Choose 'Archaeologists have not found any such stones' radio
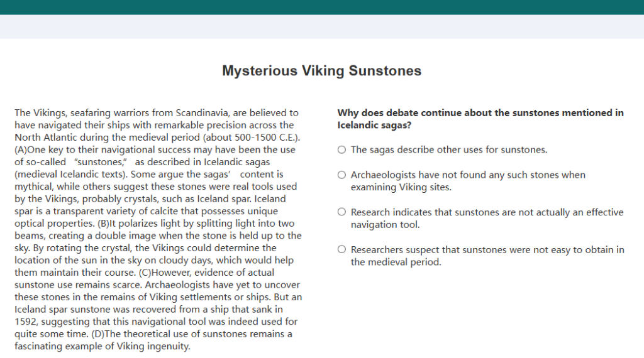Image resolution: width=644 pixels, height=358 pixels. [x=341, y=175]
